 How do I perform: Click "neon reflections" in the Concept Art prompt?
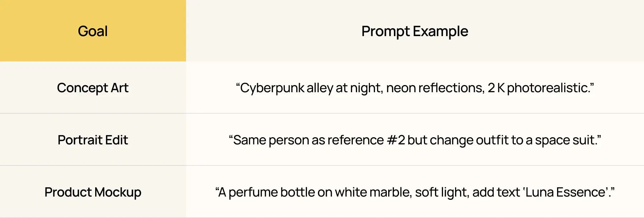coord(435,88)
